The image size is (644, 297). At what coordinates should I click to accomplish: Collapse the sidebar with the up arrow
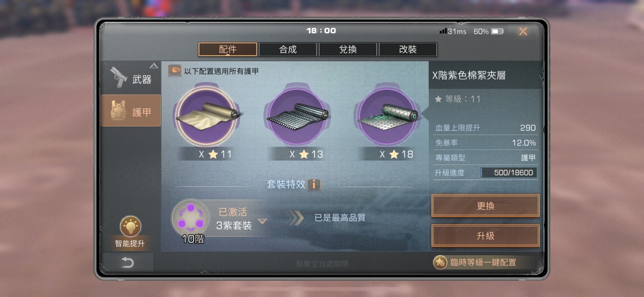pyautogui.click(x=153, y=65)
